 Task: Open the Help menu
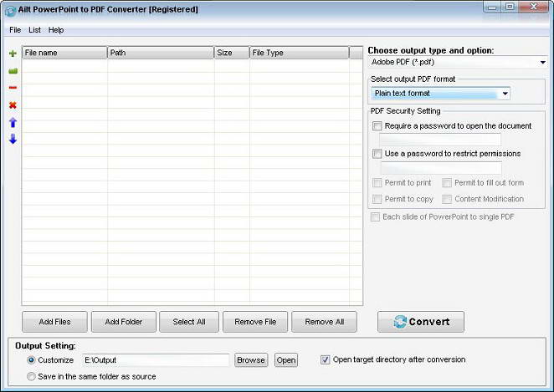[x=56, y=30]
